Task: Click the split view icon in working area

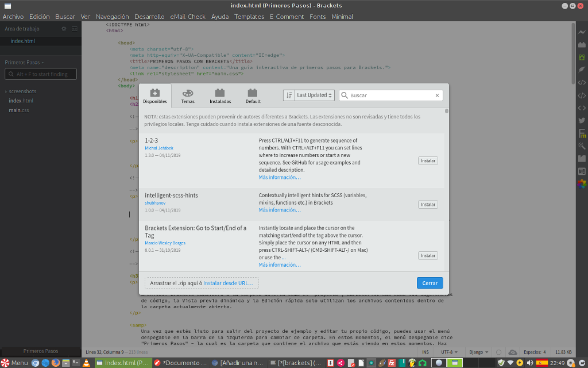Action: coord(74,29)
